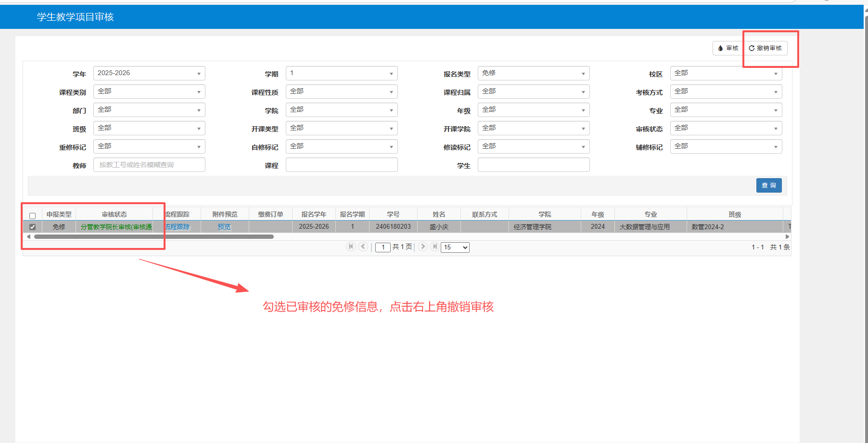Click the 预览 attachment preview link

(224, 227)
